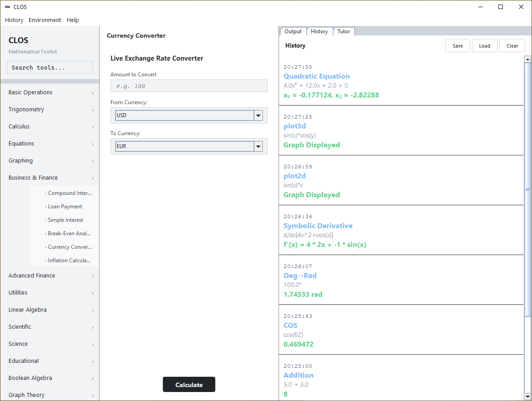Viewport: 532px width, 401px height.
Task: Click the derivative result f'(x) text
Action: click(x=325, y=244)
